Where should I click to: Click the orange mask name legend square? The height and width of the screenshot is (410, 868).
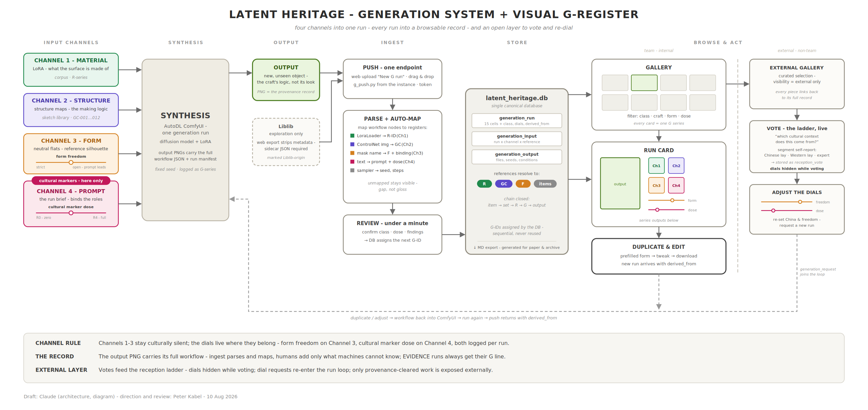coord(352,153)
